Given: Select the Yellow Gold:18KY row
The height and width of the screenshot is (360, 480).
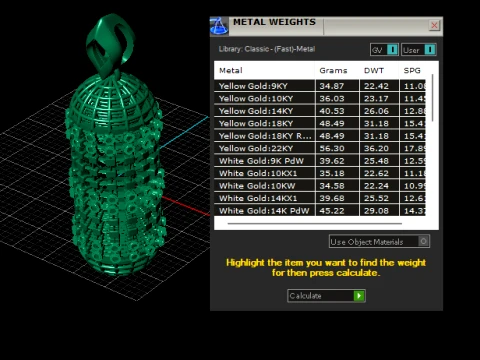Looking at the screenshot, I should (x=320, y=123).
